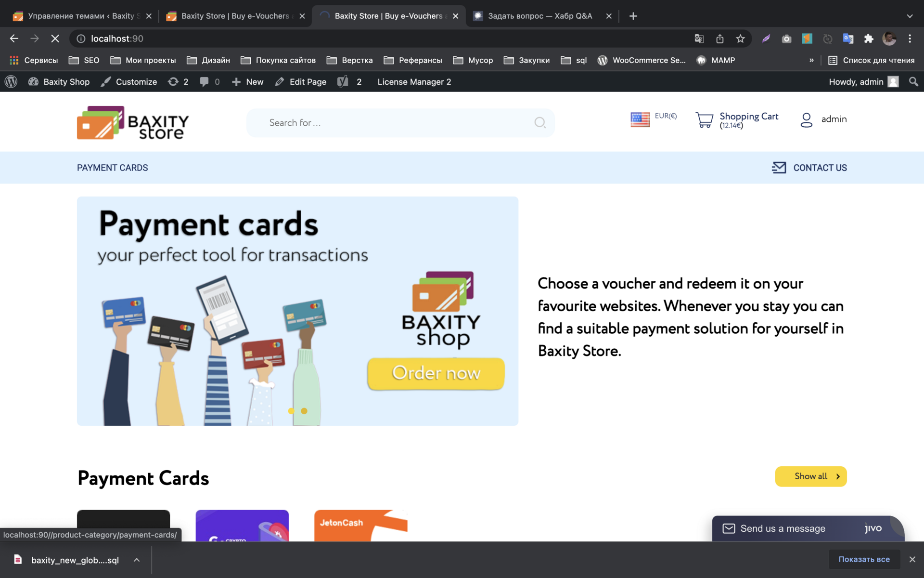Click the Chrome profile avatar
Viewport: 924px width, 578px height.
click(x=889, y=39)
